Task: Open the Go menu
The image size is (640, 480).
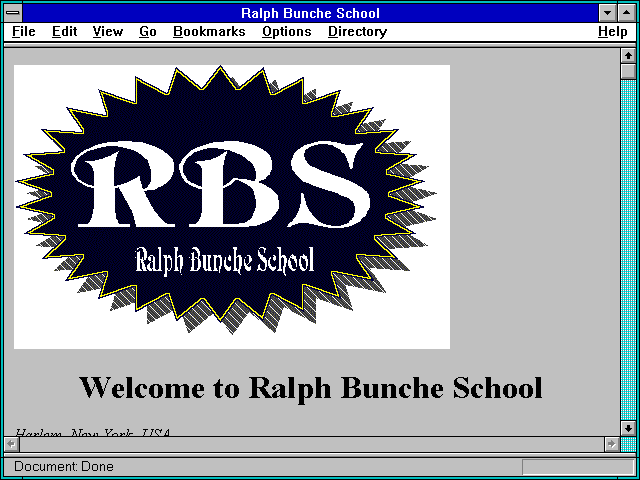Action: (x=148, y=31)
